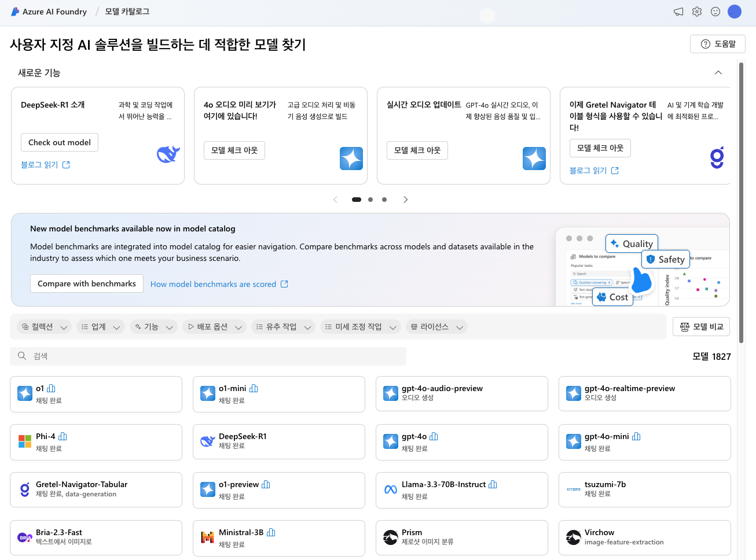This screenshot has width=756, height=560.
Task: Click the benchmark icon next to gpt-4o-mini
Action: (636, 436)
